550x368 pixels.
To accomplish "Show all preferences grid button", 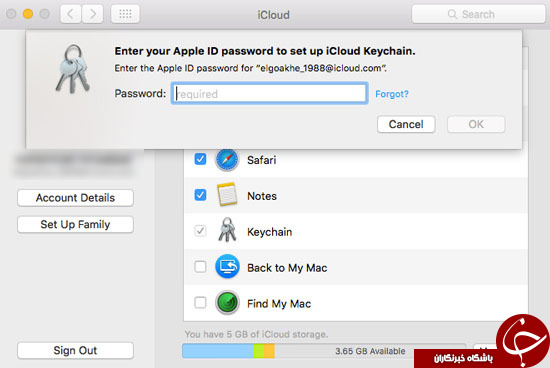I will click(x=125, y=14).
